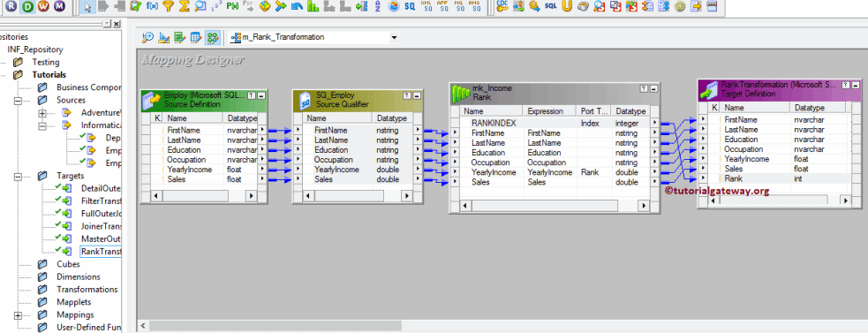Select the Business Components folder
Image resolution: width=868 pixels, height=333 pixels.
88,87
